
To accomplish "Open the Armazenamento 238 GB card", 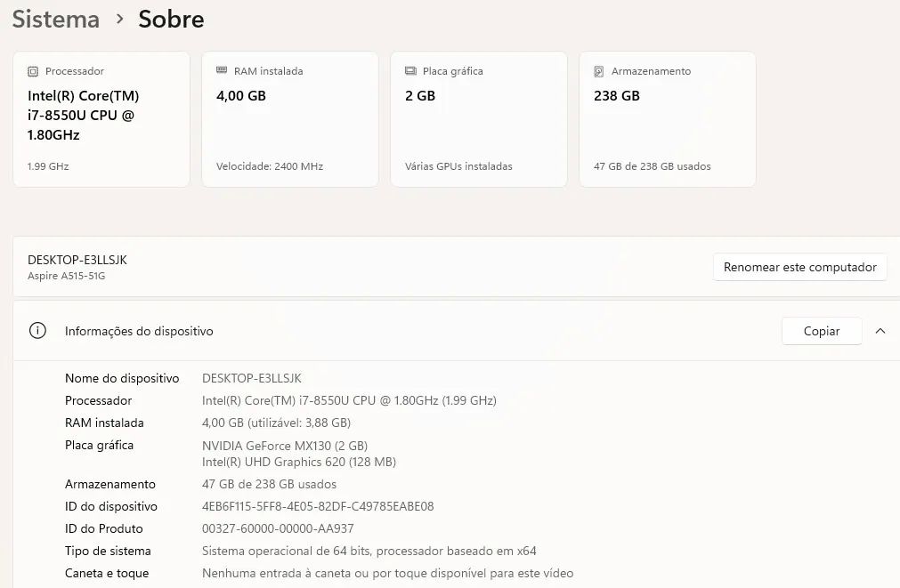I will [668, 119].
